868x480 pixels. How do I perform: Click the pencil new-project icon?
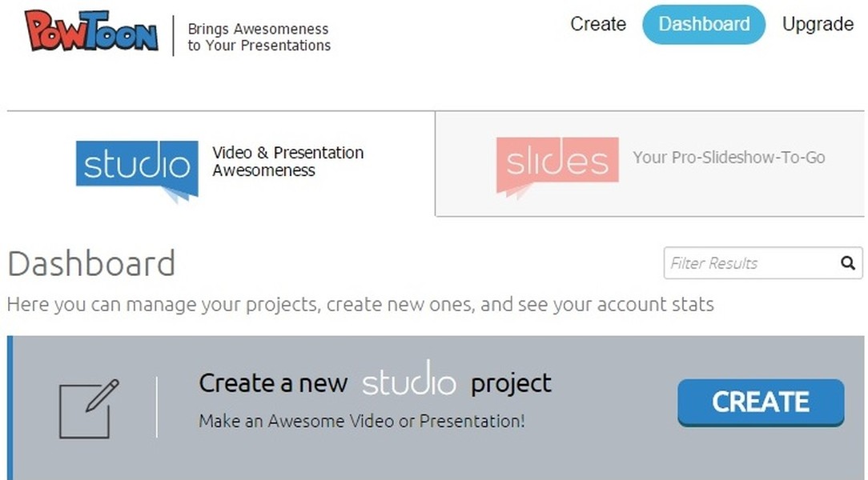click(89, 408)
